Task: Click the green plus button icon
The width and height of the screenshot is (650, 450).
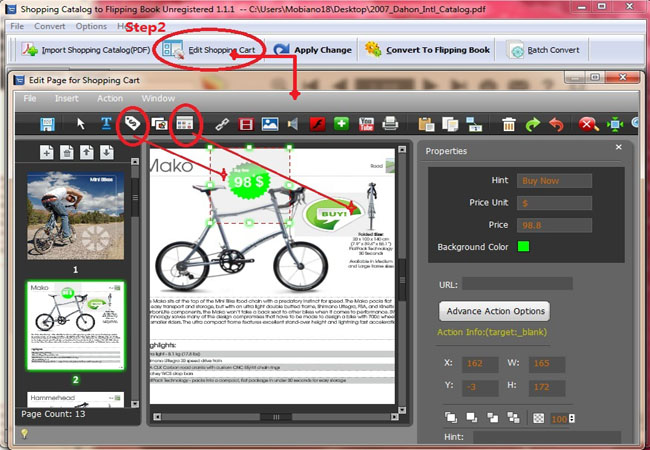Action: point(341,123)
